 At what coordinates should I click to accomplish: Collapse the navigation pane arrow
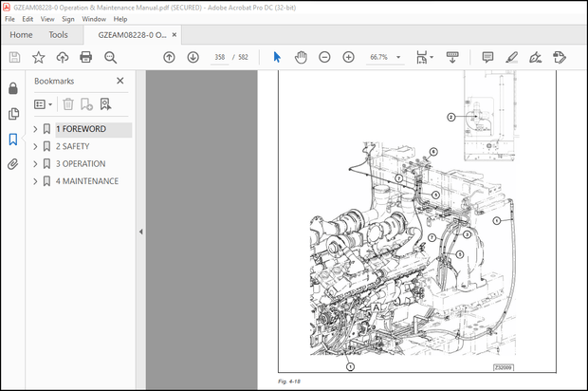tap(141, 232)
